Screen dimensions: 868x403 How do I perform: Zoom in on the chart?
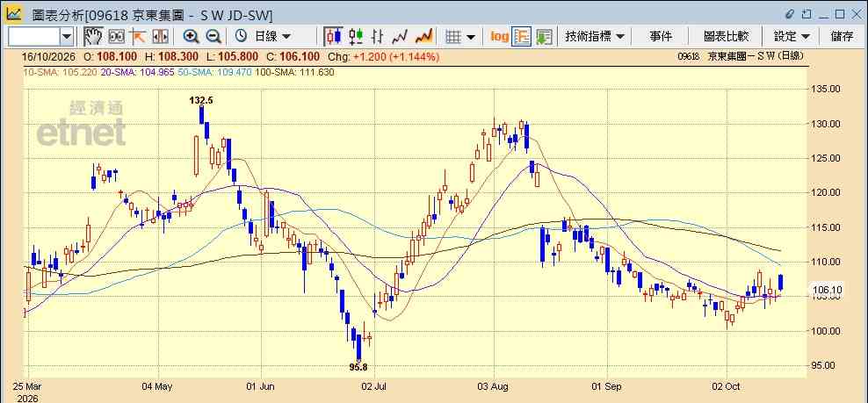tap(191, 37)
